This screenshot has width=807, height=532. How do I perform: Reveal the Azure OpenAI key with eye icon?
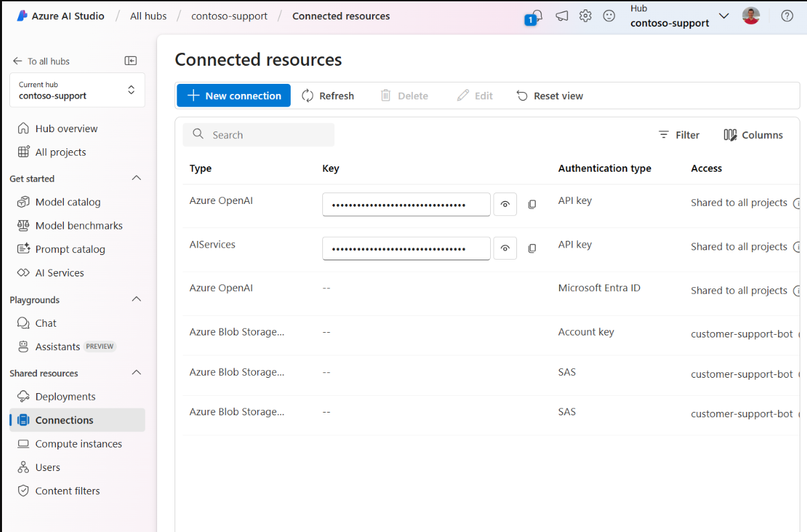pyautogui.click(x=505, y=205)
